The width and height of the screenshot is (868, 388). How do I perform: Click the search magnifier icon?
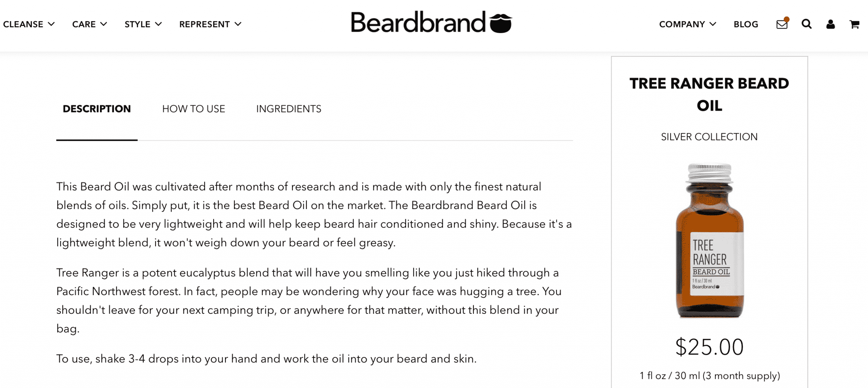pyautogui.click(x=807, y=24)
